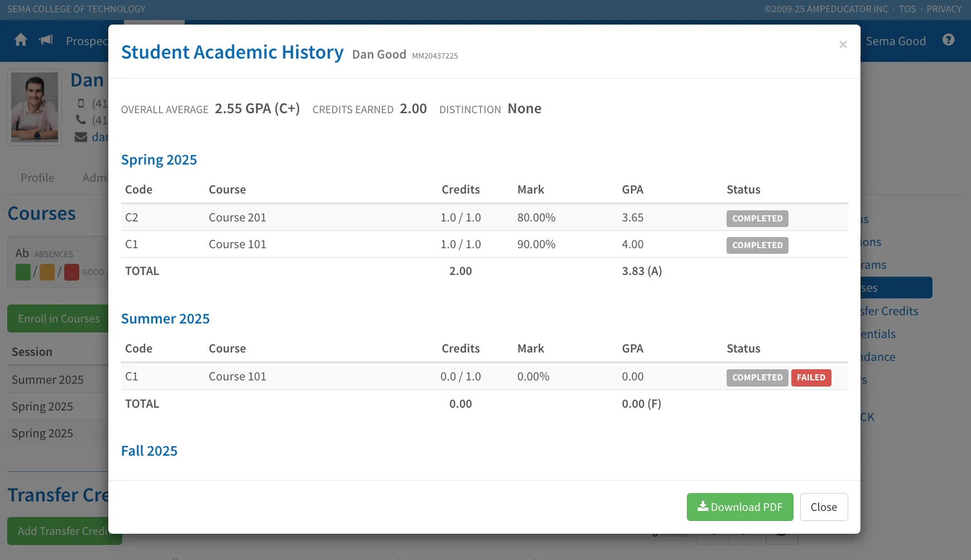Click COMPLETED badge for Course 201
Viewport: 971px width, 560px height.
(x=757, y=219)
